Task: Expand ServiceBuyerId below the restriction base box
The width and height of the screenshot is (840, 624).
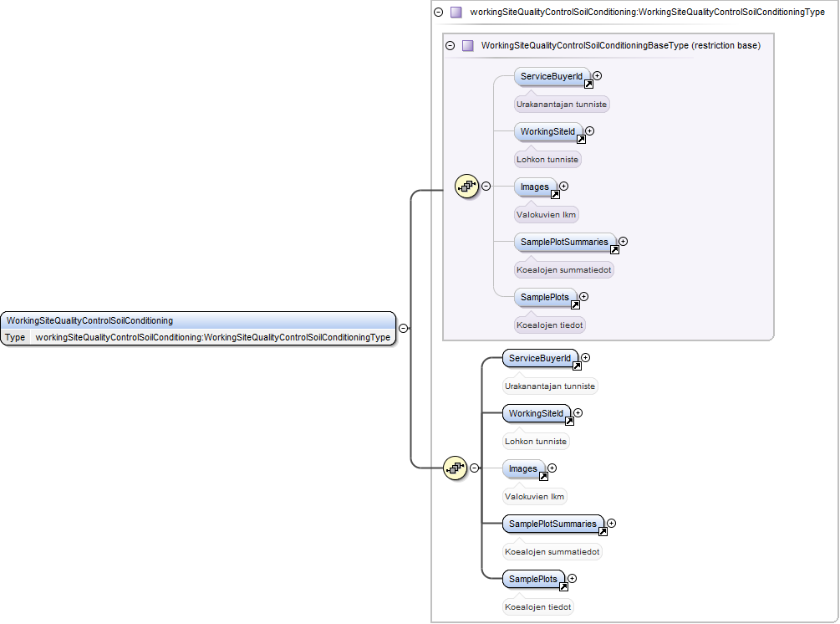Action: tap(586, 357)
